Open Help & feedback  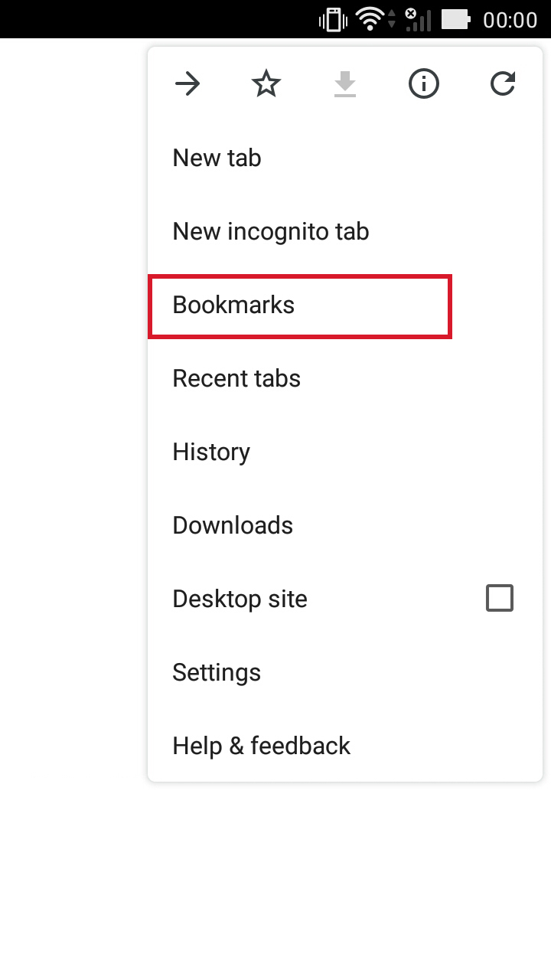pos(261,746)
